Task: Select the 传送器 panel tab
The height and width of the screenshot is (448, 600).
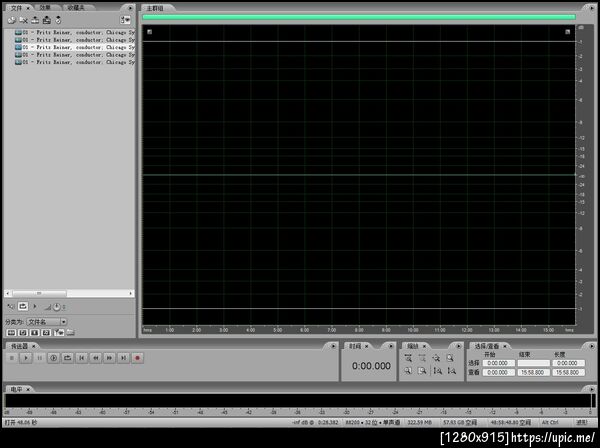Action: 19,346
